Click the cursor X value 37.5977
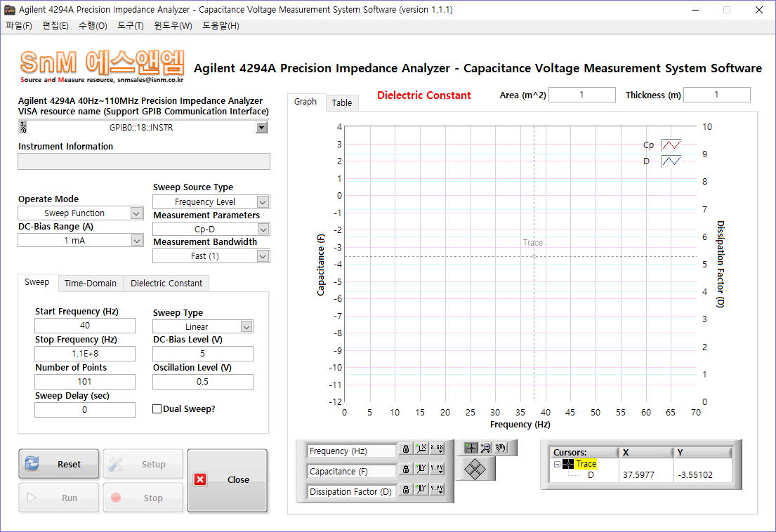This screenshot has height=532, width=776. point(638,474)
